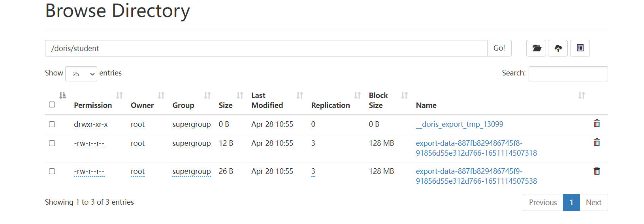Open the Show entries count dropdown
The width and height of the screenshot is (644, 224).
tap(81, 74)
